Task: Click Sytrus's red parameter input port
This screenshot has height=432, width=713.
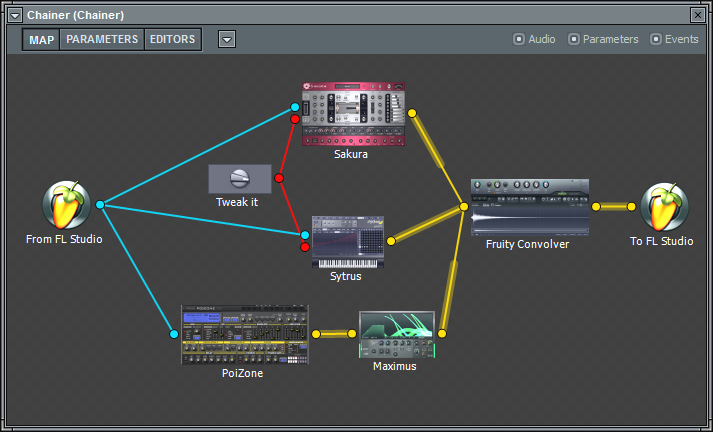Action: [x=305, y=247]
